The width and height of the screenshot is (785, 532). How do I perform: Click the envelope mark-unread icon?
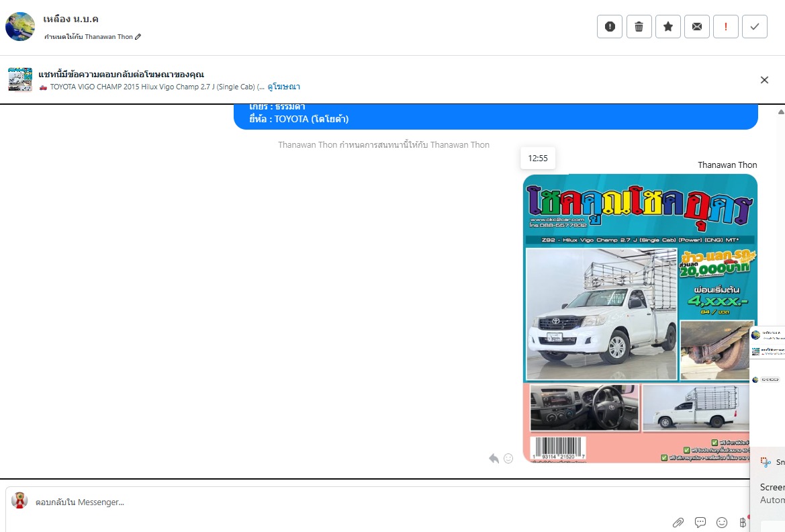point(697,26)
